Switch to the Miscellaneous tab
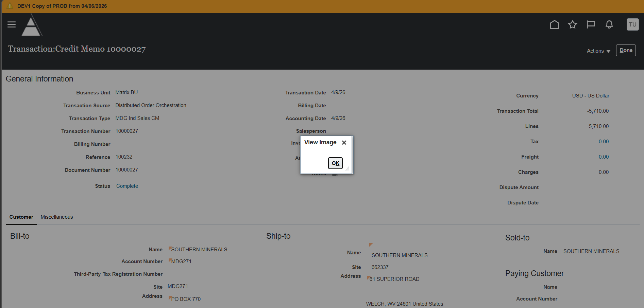 click(56, 217)
